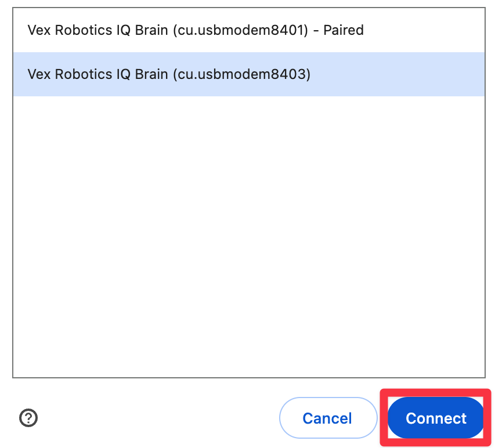Click the usbmodem8403 device name text
495x448 pixels.
[x=168, y=74]
